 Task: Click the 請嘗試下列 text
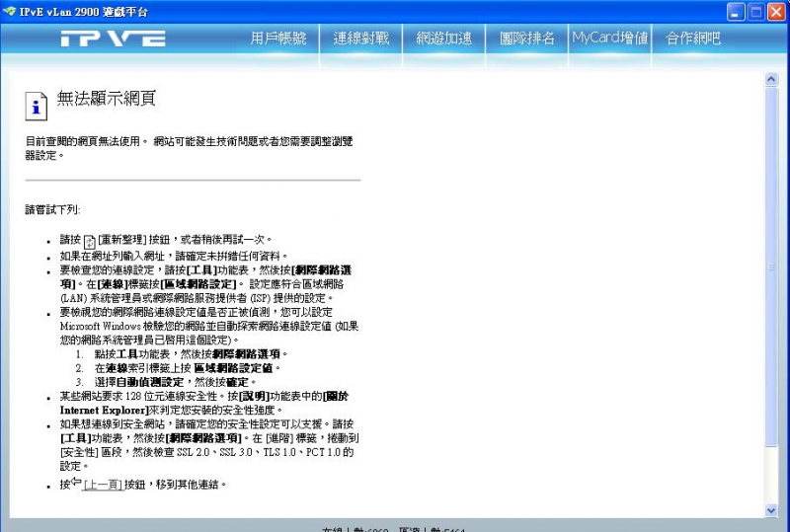[53, 209]
